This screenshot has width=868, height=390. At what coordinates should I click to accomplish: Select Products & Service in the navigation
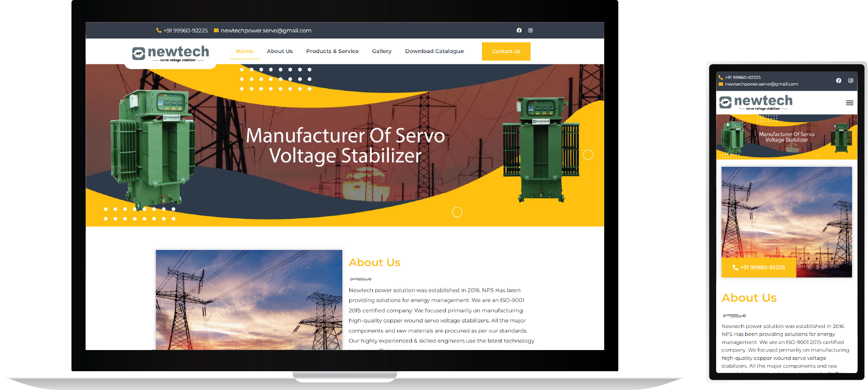coord(332,51)
